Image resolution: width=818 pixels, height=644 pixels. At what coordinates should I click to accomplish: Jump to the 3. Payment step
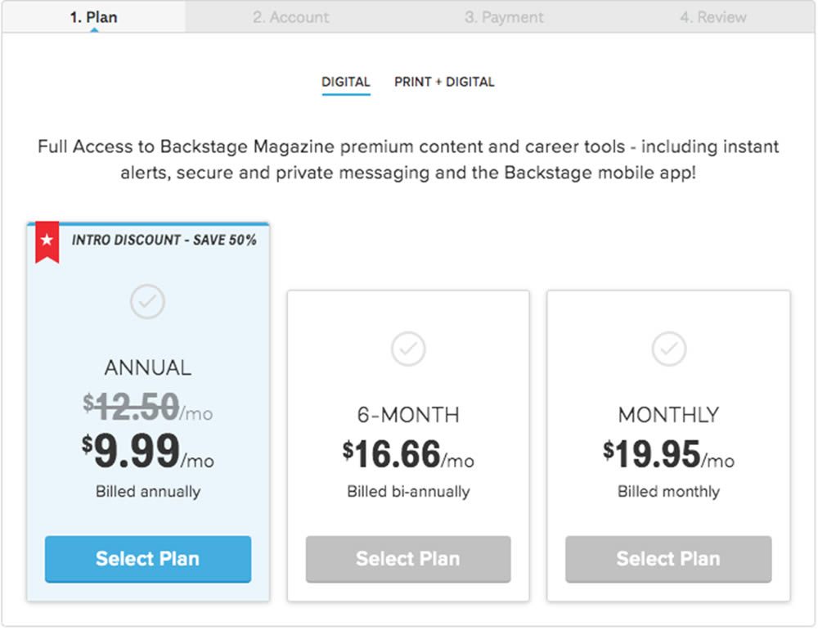(x=504, y=16)
